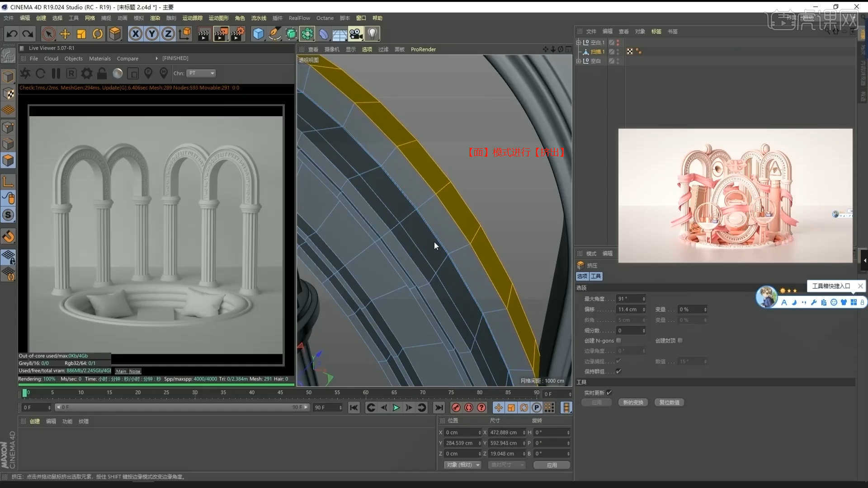Open Live Viewer Objects menu
This screenshot has width=868, height=488.
tap(74, 59)
